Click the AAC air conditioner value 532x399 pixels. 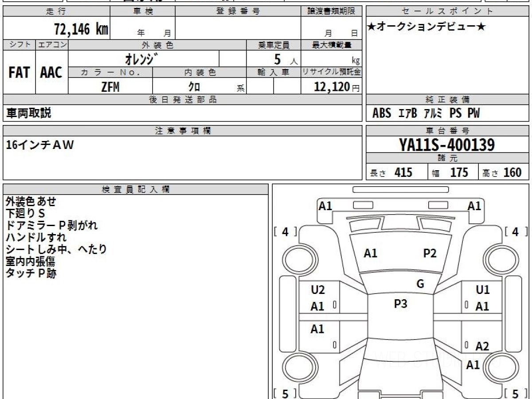51,72
